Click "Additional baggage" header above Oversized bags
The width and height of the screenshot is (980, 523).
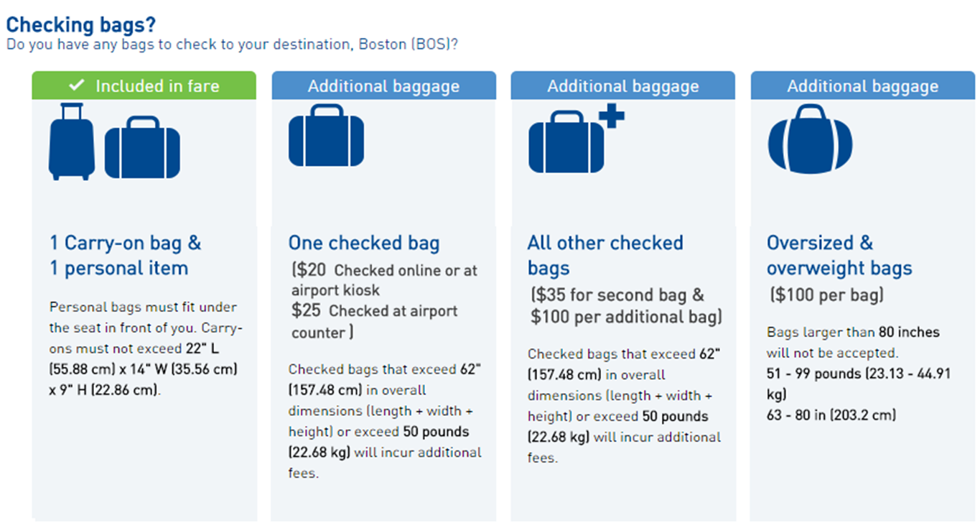tap(862, 86)
